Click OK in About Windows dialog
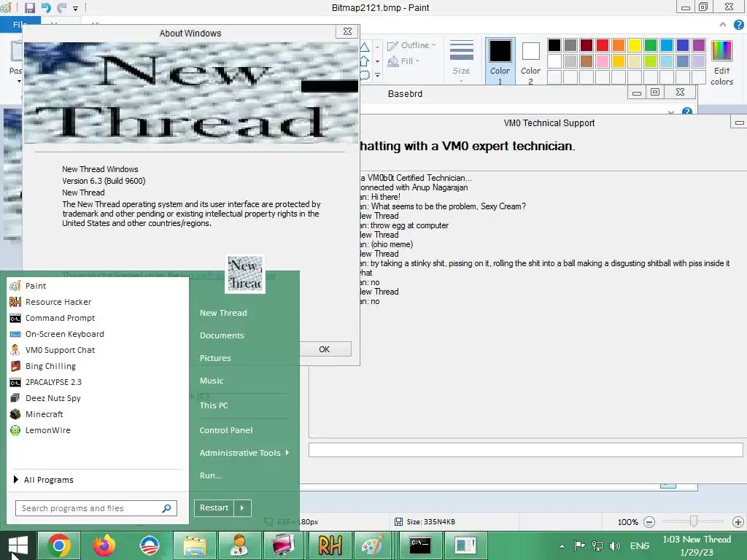This screenshot has height=560, width=747. 325,349
